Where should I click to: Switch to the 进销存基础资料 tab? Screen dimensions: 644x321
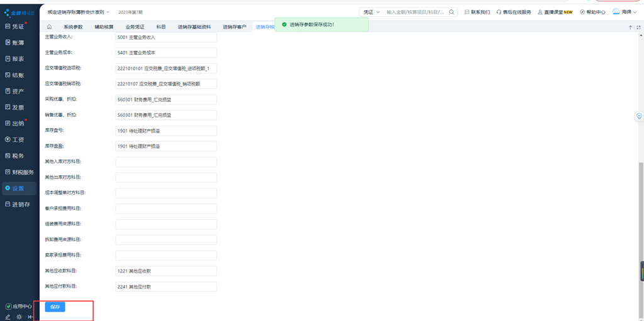(x=194, y=27)
